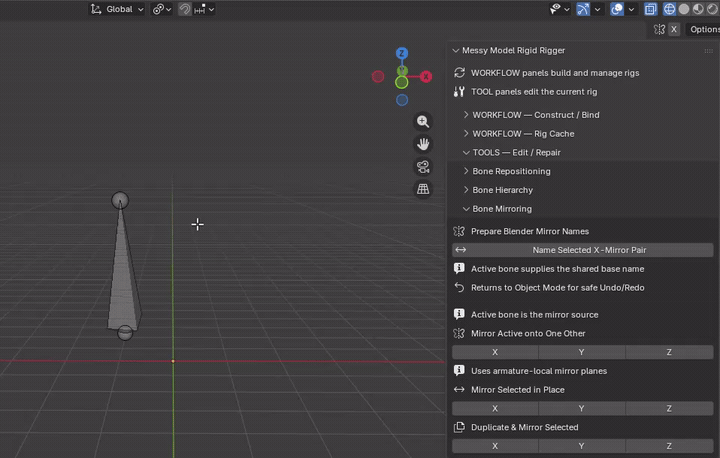
Task: Open the Global transform orientation dropdown
Action: pyautogui.click(x=117, y=9)
